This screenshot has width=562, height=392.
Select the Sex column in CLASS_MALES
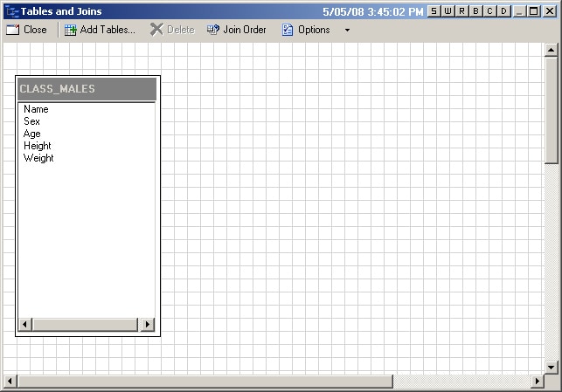(x=31, y=122)
